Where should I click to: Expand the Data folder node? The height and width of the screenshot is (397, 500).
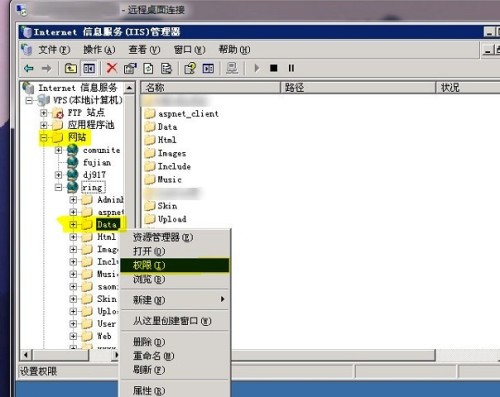pyautogui.click(x=73, y=224)
